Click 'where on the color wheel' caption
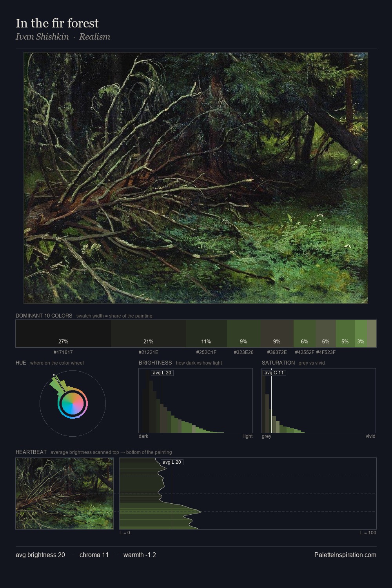 57,363
